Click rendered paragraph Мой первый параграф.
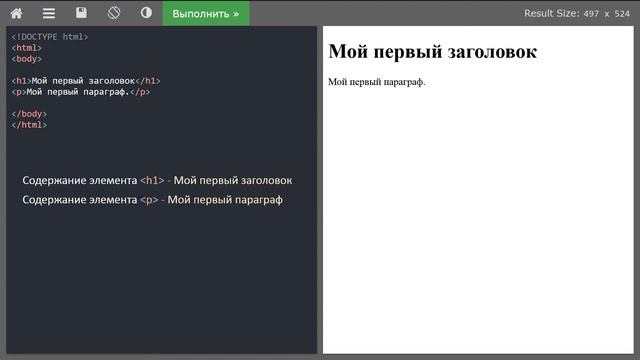Screen dimensions: 640x360 [x=377, y=82]
